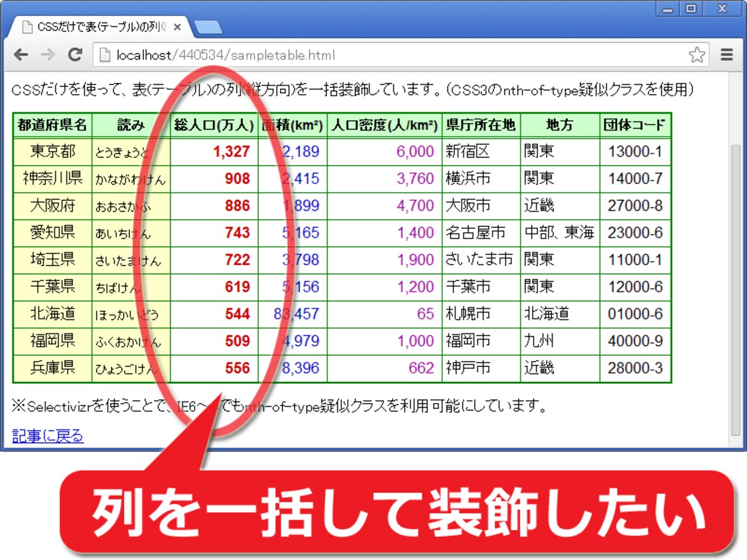The width and height of the screenshot is (747, 560).
Task: Select the CSSだけで表(テーブル) browser tab
Action: pyautogui.click(x=101, y=27)
